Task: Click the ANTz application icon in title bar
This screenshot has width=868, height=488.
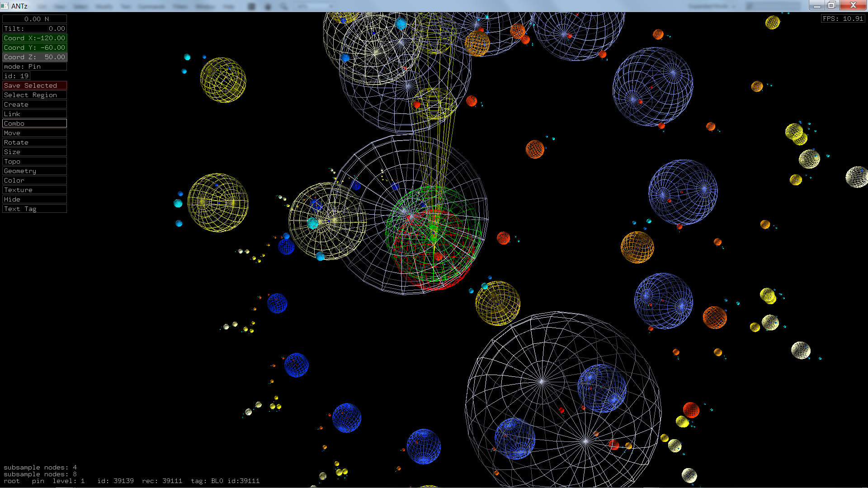Action: [x=5, y=5]
